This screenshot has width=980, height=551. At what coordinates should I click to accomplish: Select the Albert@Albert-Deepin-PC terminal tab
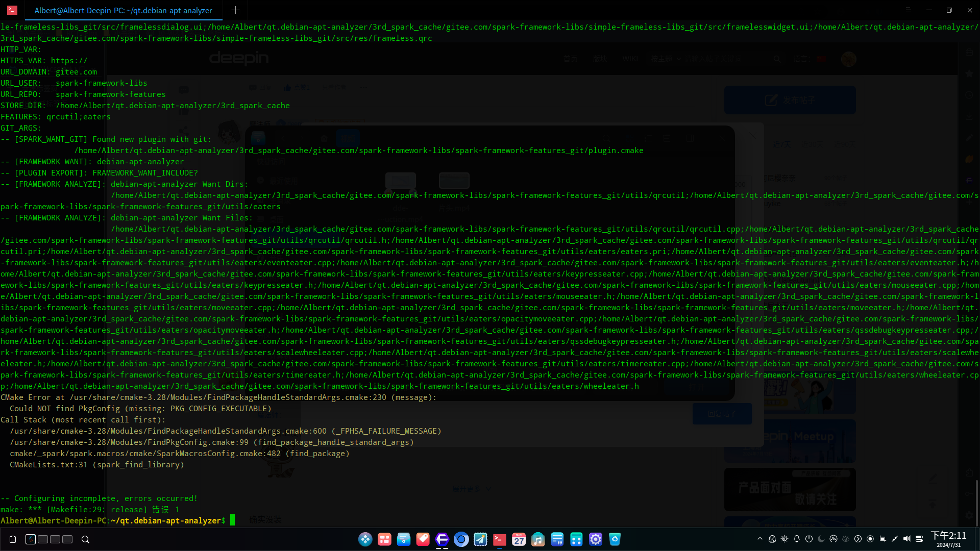[x=124, y=10]
